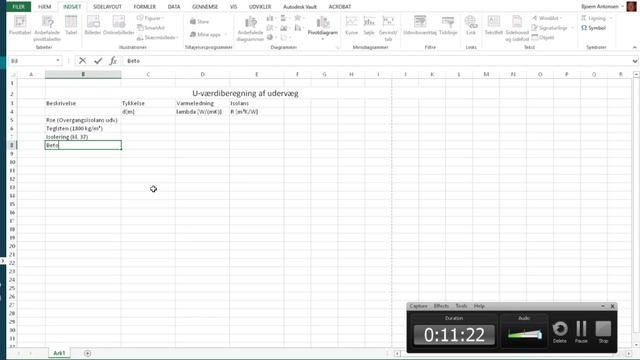Viewport: 640px width, 360px height.
Task: Switch to the GENNEMSE ribbon tab
Action: tap(205, 7)
